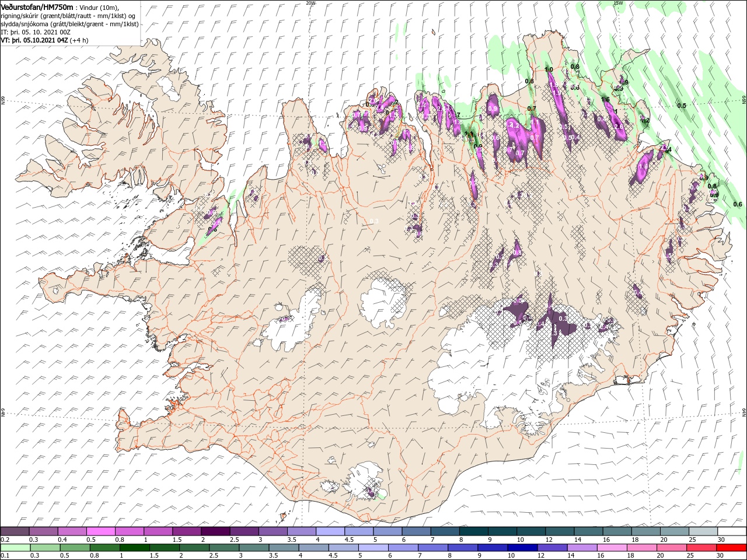Select the white 30 swatch in the upper snow legend row
747x560 pixels.
tap(732, 531)
